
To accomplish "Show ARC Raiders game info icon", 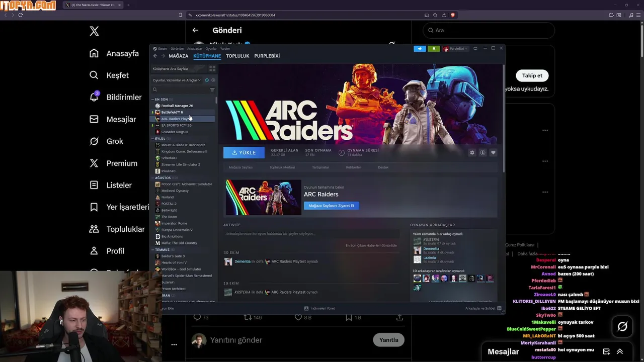I will pos(482,152).
